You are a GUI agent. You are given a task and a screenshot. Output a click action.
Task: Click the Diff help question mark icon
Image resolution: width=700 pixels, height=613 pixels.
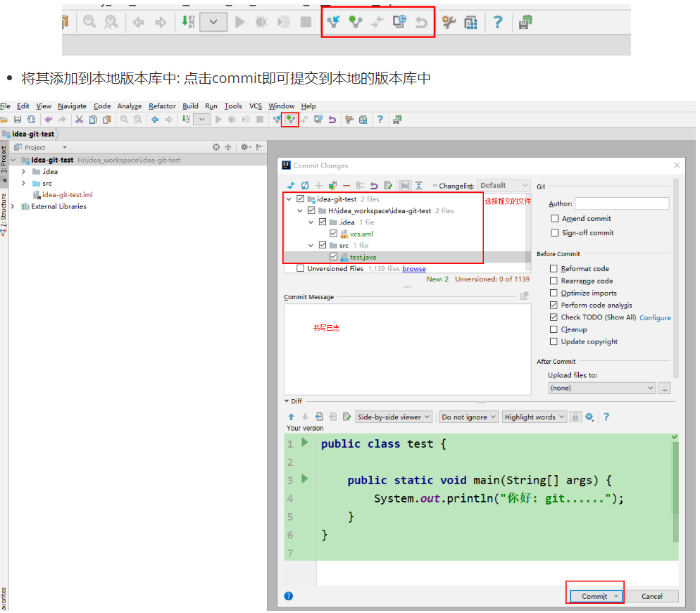pyautogui.click(x=606, y=417)
